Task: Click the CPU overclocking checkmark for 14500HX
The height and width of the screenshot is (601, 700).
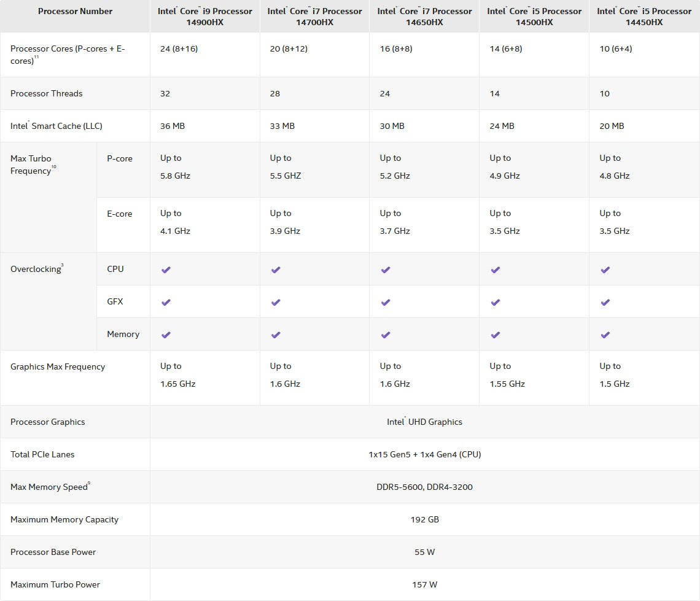Action: 496,269
